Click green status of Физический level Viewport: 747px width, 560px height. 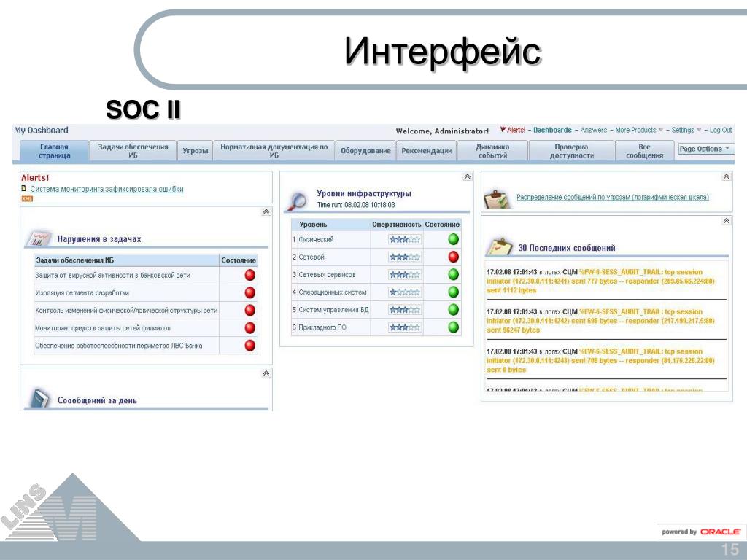tap(453, 239)
